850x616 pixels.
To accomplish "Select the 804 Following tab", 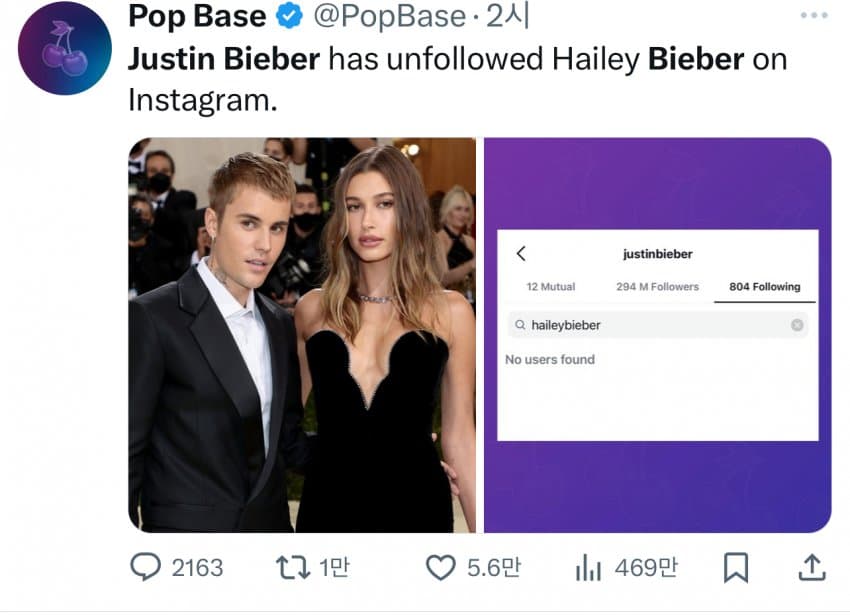I will (x=764, y=287).
